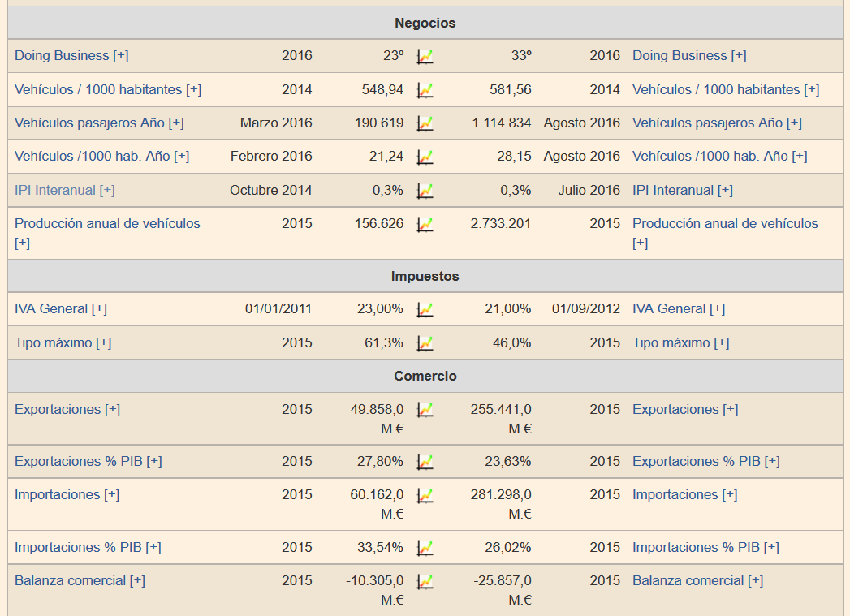Expand [+] beside right Balanza comercial

point(755,581)
